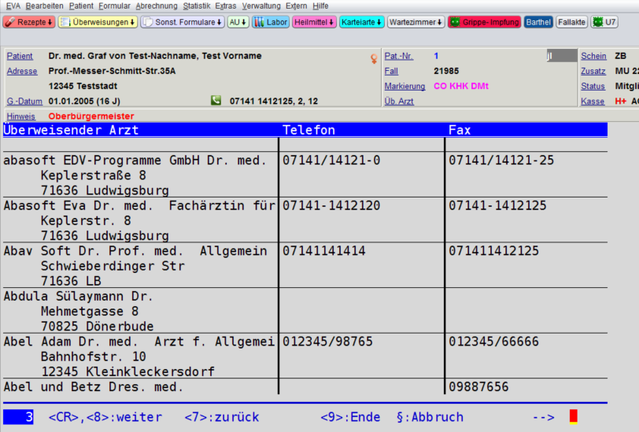This screenshot has width=639, height=432.
Task: Open the Extern menu
Action: pyautogui.click(x=296, y=6)
